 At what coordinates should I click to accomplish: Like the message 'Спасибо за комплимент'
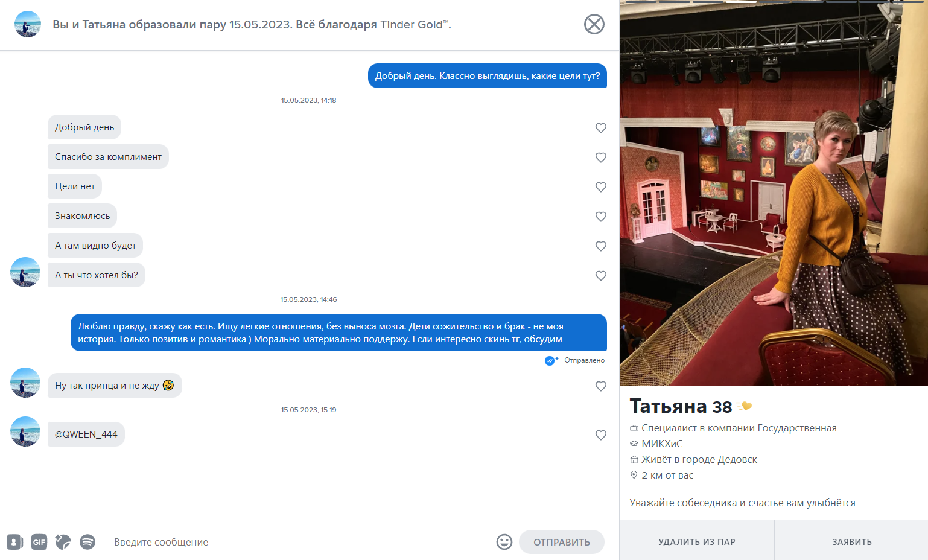[x=601, y=157]
